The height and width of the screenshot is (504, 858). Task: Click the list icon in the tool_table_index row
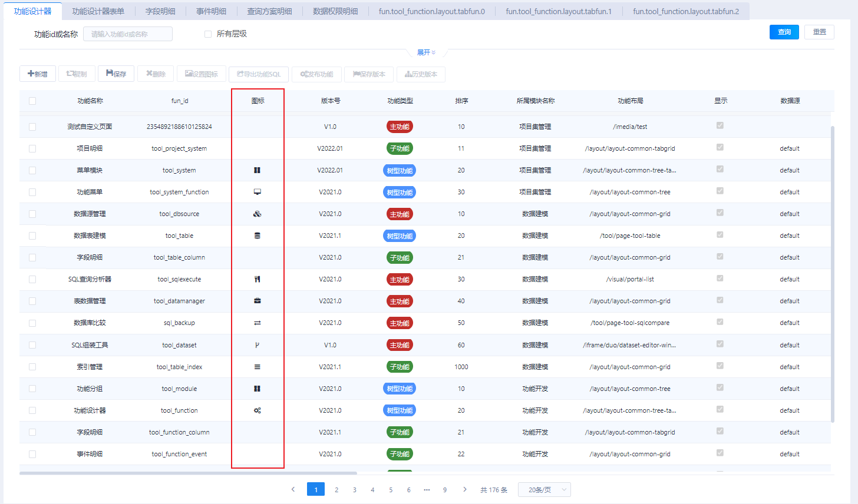click(257, 367)
